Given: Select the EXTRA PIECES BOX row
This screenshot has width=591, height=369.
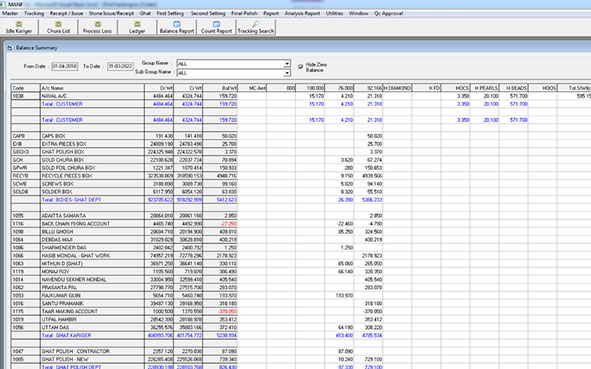Looking at the screenshot, I should [64, 144].
